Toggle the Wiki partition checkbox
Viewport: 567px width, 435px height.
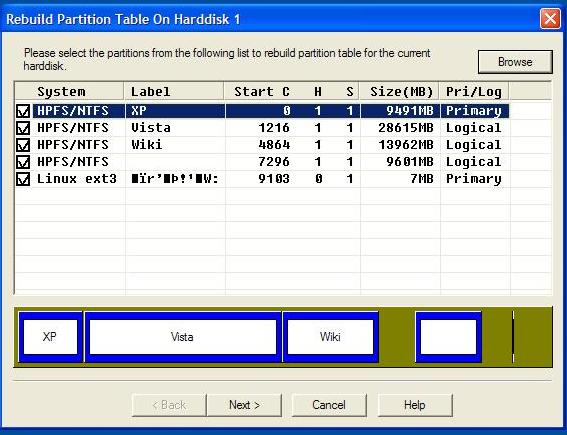[23, 145]
